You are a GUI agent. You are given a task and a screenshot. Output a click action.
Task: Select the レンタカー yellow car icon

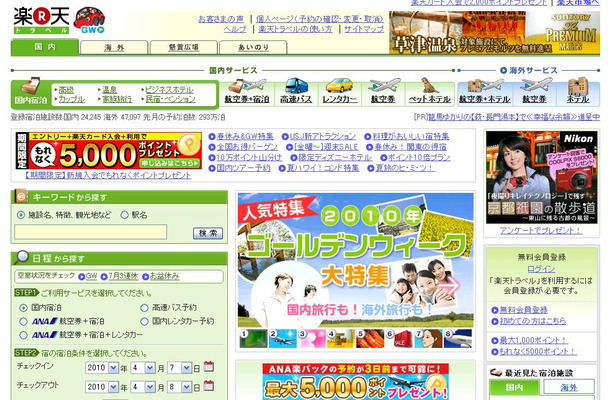[x=339, y=92]
